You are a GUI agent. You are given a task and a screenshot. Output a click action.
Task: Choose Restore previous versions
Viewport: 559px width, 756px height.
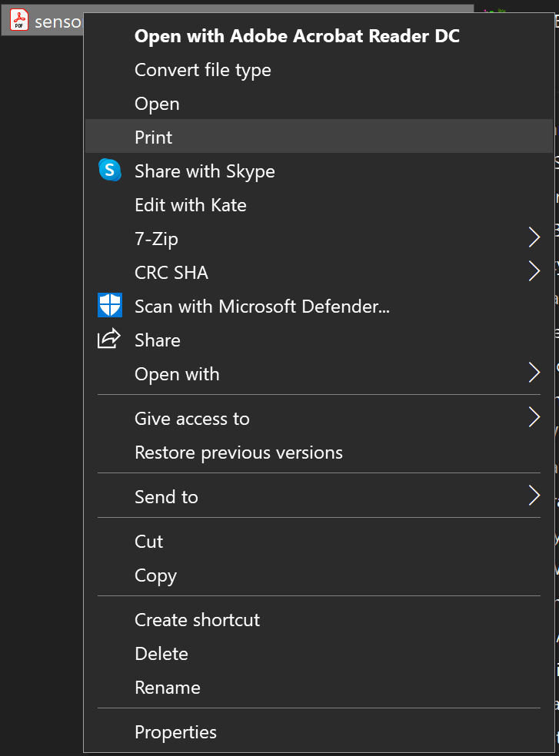tap(238, 453)
